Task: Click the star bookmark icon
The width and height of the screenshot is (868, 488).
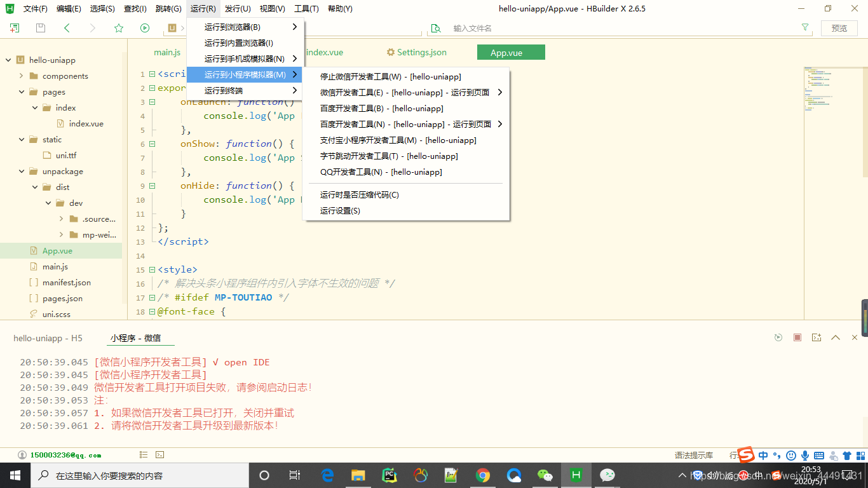Action: pos(119,28)
